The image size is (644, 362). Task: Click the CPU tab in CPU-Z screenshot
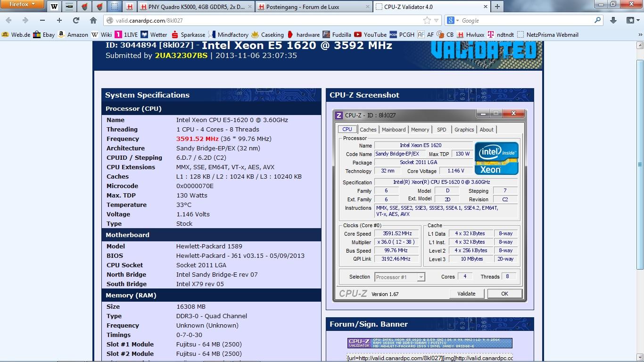click(x=347, y=129)
